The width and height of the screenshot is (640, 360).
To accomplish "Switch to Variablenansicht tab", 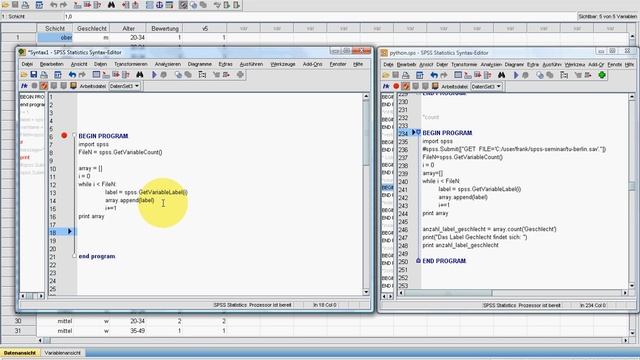I will coord(62,353).
